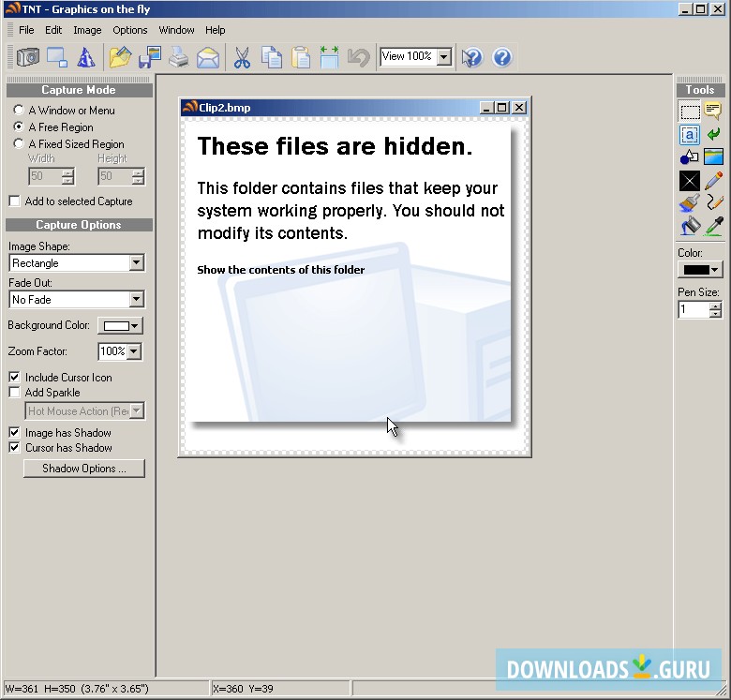Open the Fade Out 'No Fade' dropdown
Viewport: 731px width, 700px height.
136,299
